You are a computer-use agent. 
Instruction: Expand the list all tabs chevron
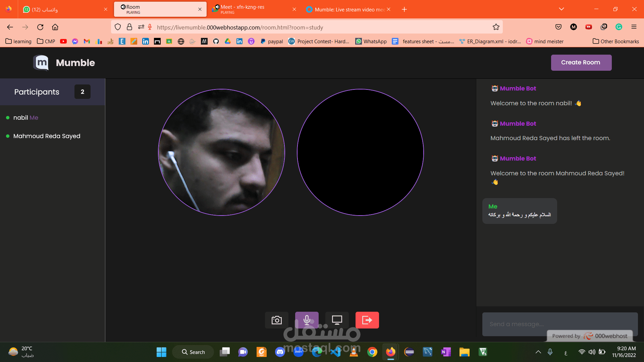click(x=561, y=9)
